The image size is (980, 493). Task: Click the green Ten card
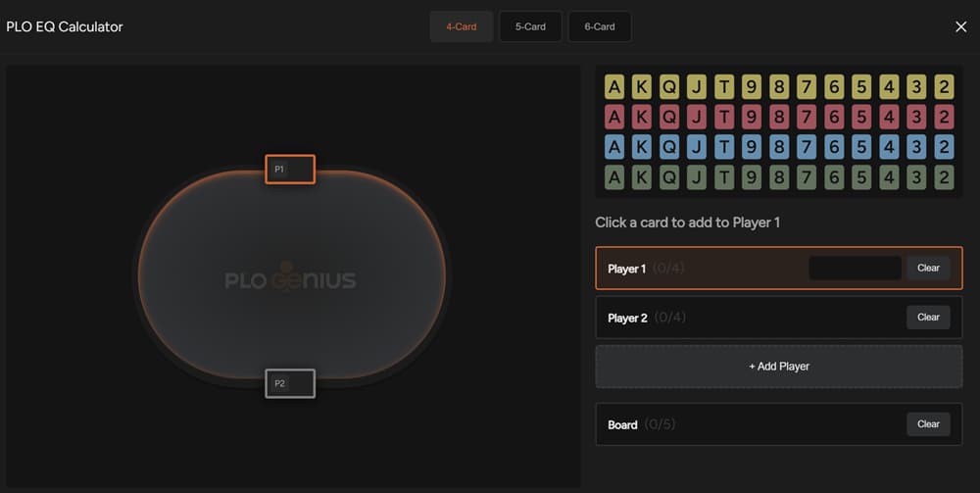[x=724, y=177]
